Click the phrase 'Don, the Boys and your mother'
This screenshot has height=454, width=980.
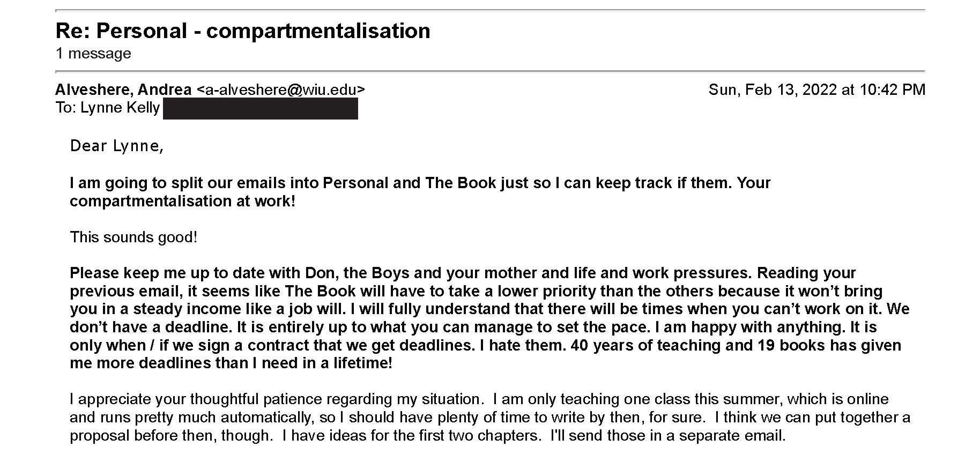421,273
